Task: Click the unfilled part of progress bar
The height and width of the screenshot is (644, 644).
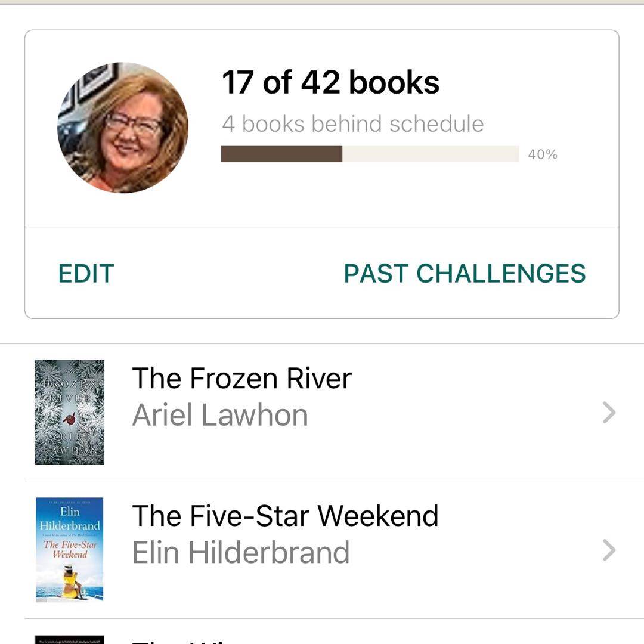Action: tap(431, 154)
